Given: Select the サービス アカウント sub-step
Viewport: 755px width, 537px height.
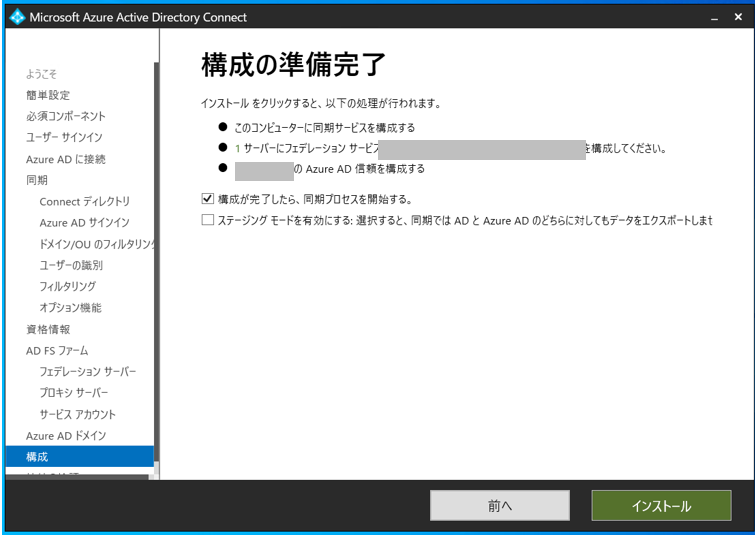Looking at the screenshot, I should tap(78, 414).
